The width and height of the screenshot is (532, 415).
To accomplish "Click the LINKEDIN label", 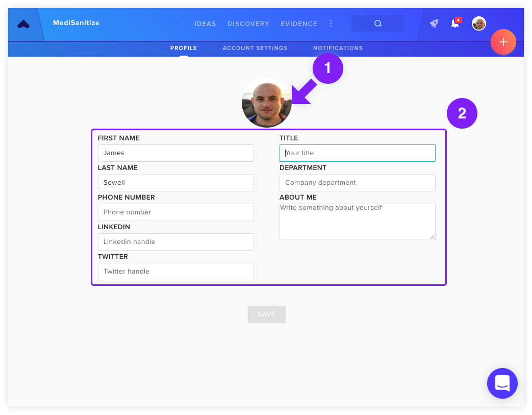I will [x=114, y=227].
